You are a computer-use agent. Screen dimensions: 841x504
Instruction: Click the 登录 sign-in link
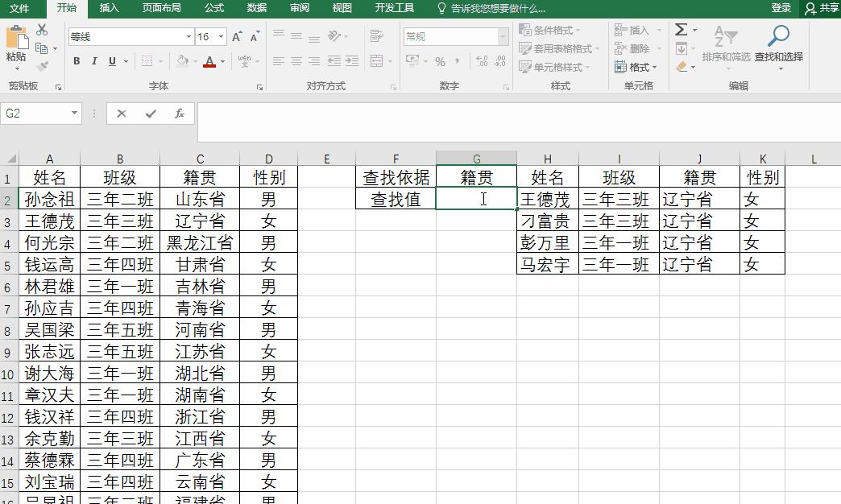pos(781,7)
